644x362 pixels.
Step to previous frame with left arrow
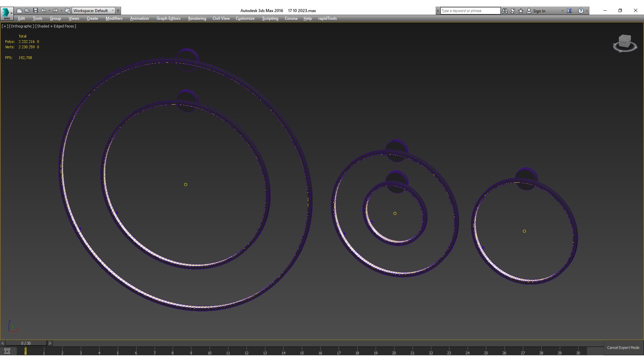point(3,343)
